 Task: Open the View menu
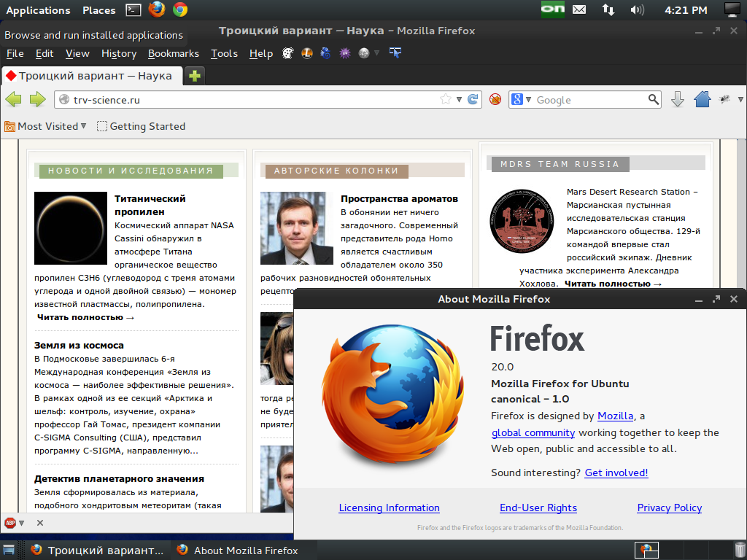click(77, 53)
